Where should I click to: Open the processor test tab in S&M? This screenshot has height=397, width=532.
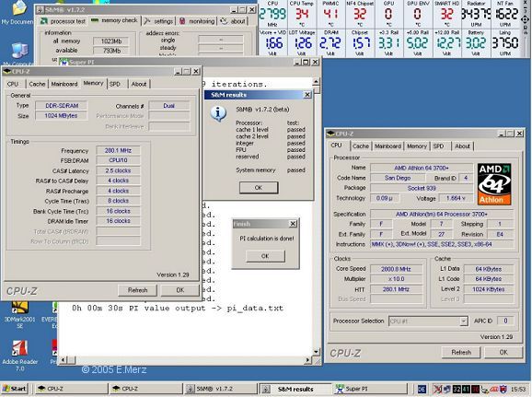(x=64, y=21)
